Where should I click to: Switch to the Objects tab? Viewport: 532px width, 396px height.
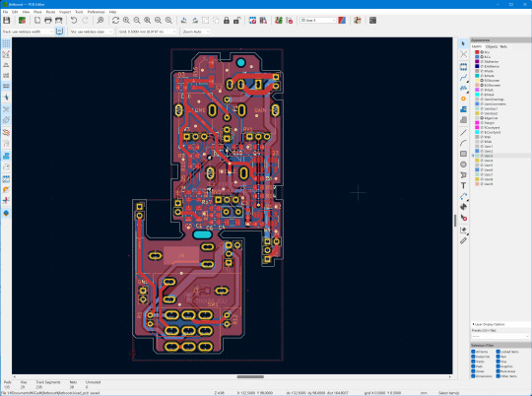tap(492, 46)
